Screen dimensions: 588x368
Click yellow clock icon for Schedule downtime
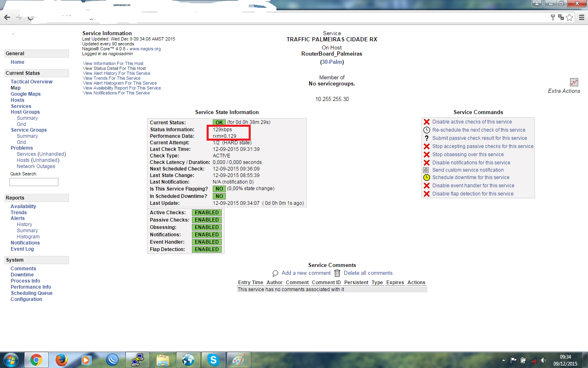click(426, 177)
